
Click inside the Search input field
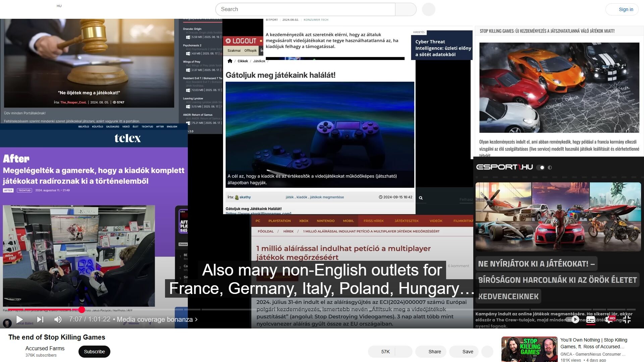tap(305, 9)
